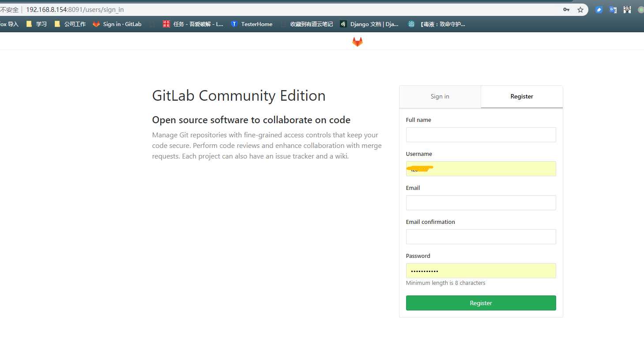Screen dimensions: 644x348
Task: Open the 任务 - 吾爱破解 bookmark
Action: [x=193, y=24]
